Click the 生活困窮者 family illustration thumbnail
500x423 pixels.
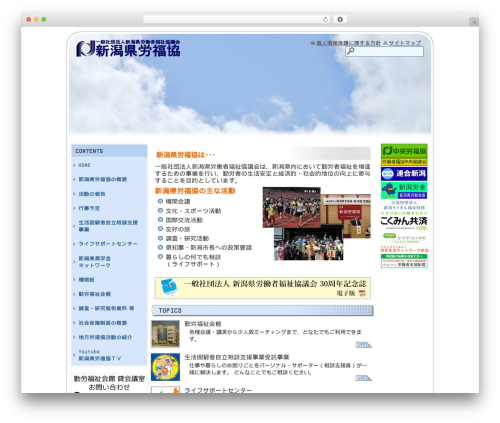tap(165, 367)
